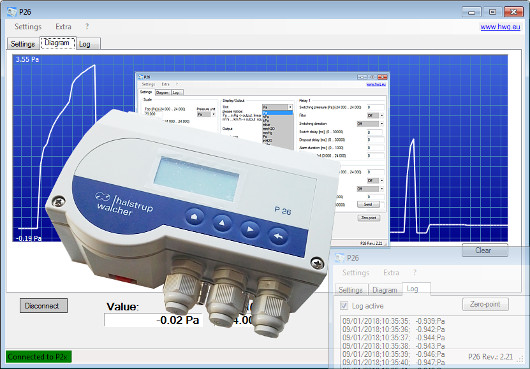This screenshot has height=369, width=530.
Task: Open the www.hwg.eu link
Action: 500,27
